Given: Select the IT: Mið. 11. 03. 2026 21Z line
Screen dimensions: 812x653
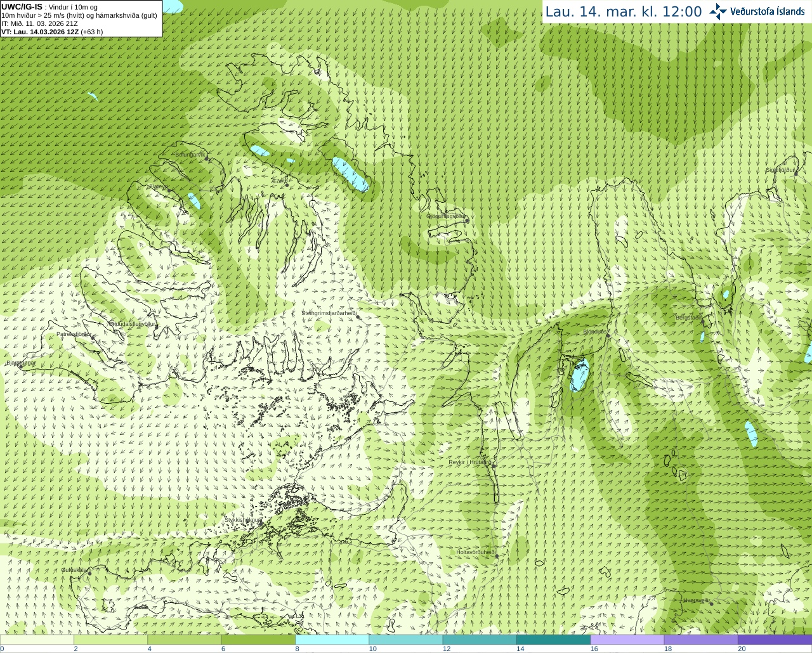Looking at the screenshot, I should tap(39, 23).
